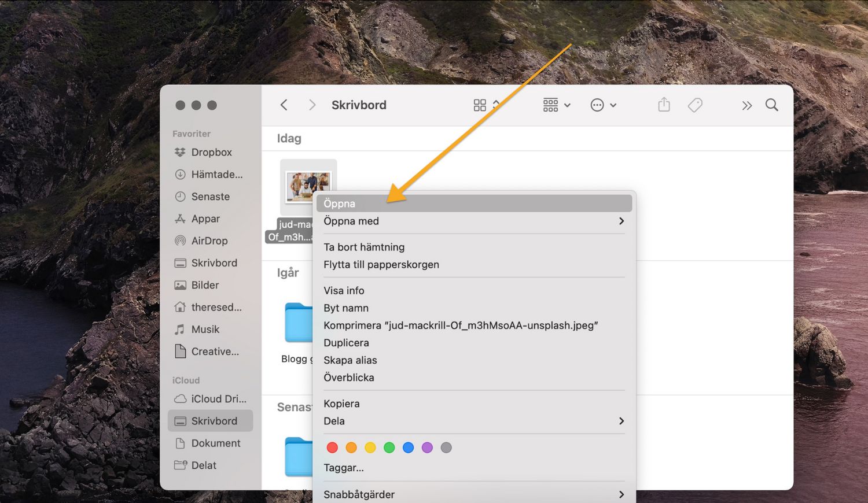Open the ellipsis action menu dropdown
Image resolution: width=868 pixels, height=503 pixels.
click(603, 105)
